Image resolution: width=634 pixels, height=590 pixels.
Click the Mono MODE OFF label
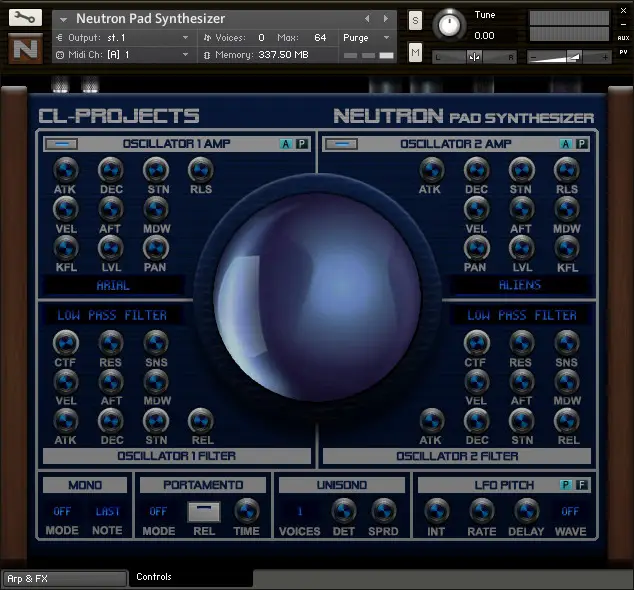click(62, 512)
